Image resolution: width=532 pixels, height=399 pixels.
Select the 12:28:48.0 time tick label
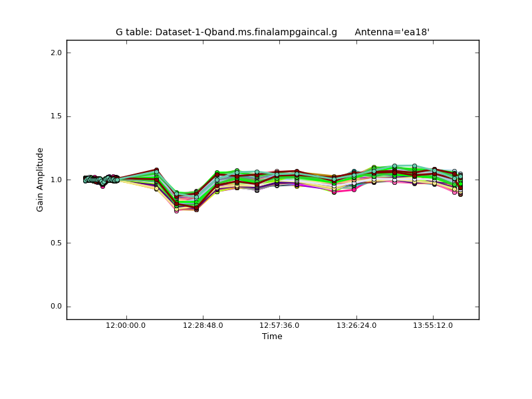click(x=203, y=325)
